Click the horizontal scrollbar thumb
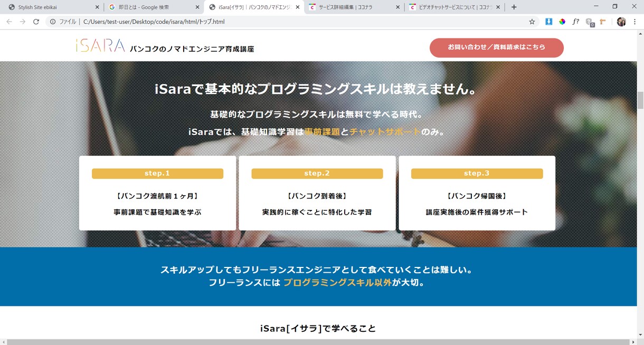This screenshot has height=345, width=644. (318, 342)
